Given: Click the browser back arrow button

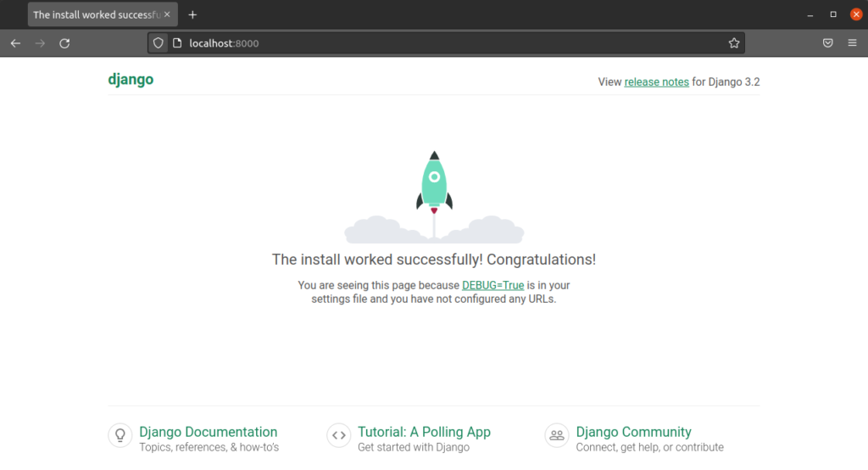Looking at the screenshot, I should (x=15, y=43).
